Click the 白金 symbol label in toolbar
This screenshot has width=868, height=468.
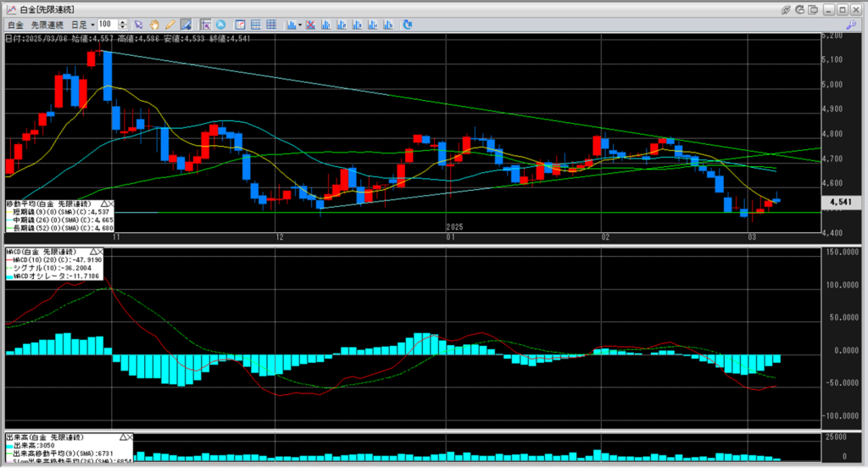pos(15,25)
